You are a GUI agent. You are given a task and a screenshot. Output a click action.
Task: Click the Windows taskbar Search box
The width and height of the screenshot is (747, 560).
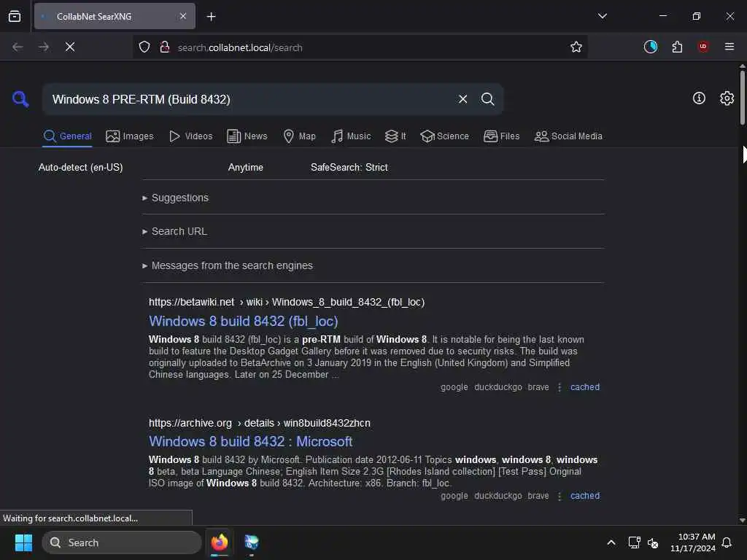(122, 542)
